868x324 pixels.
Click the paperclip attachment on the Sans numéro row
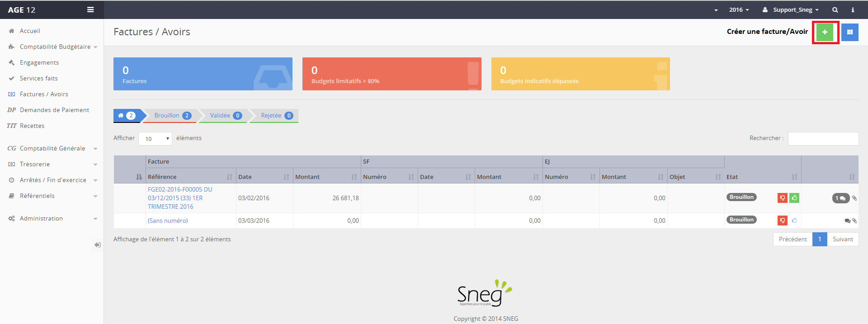(854, 221)
